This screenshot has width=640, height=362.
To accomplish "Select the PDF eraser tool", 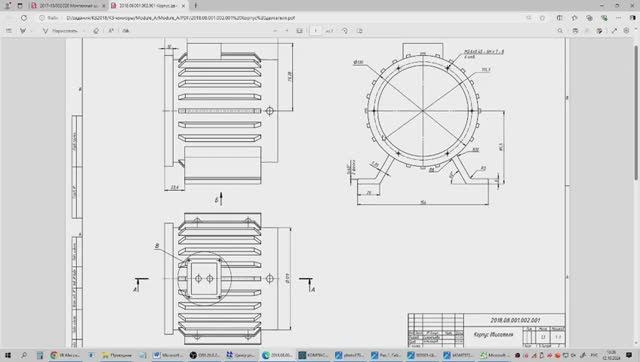I will pos(96,31).
